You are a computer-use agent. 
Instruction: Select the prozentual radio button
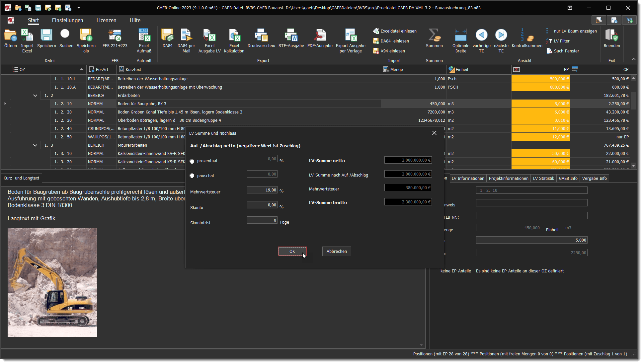tap(192, 161)
